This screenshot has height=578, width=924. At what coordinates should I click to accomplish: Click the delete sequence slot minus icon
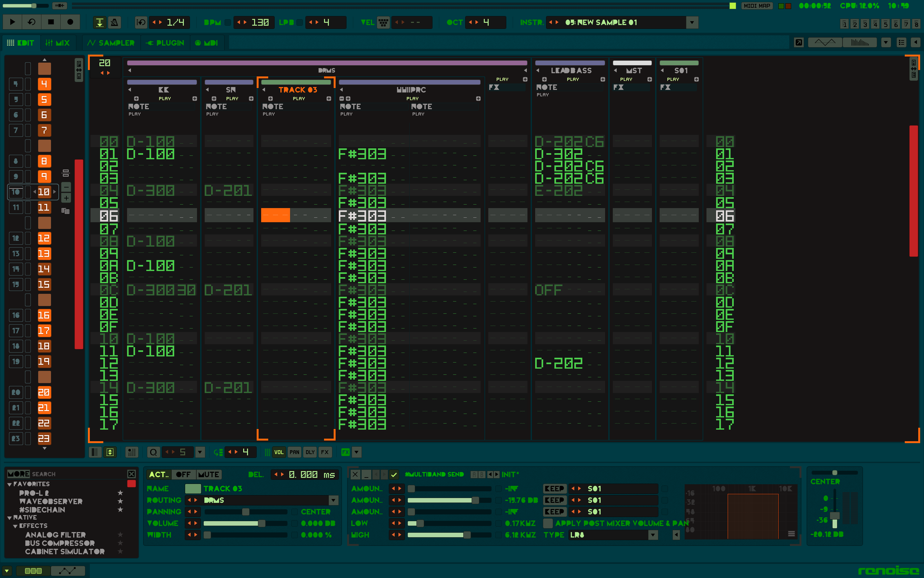click(x=66, y=187)
